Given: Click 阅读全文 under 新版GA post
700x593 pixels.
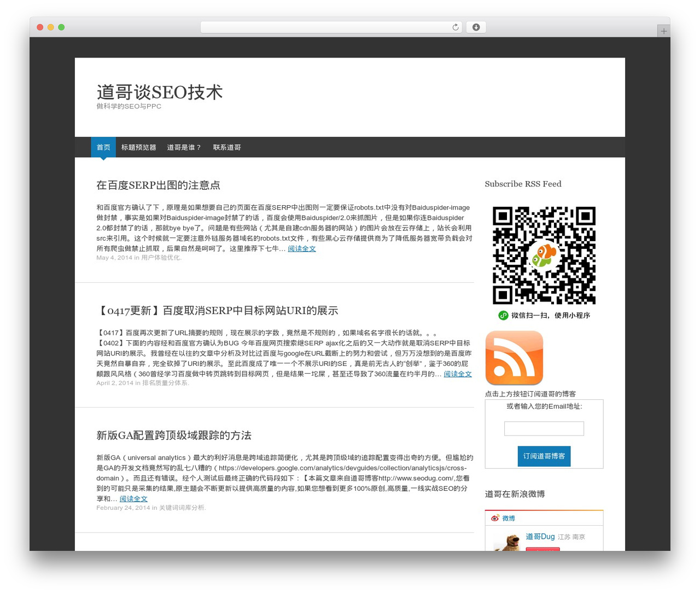Looking at the screenshot, I should [133, 498].
